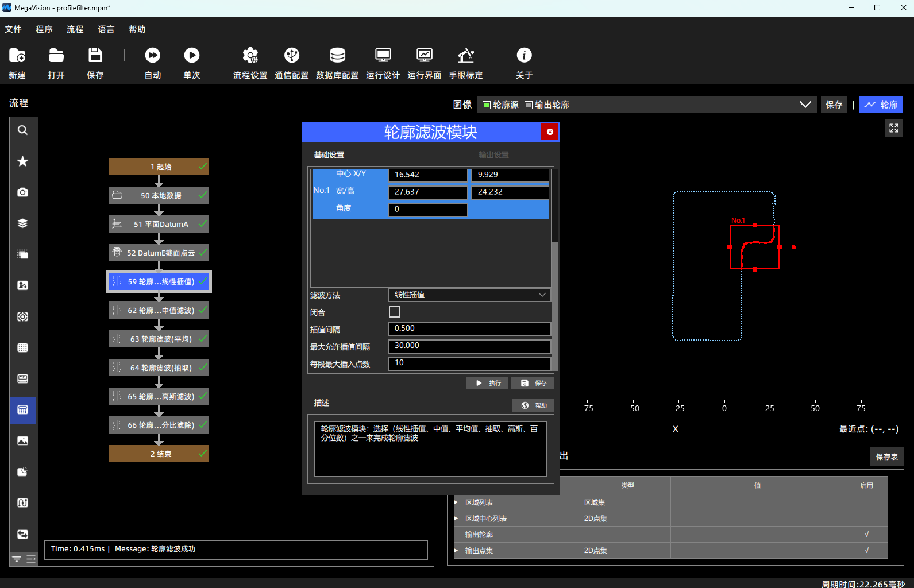The height and width of the screenshot is (588, 914).
Task: Click the ruler measurement sidebar icon
Action: tap(22, 378)
